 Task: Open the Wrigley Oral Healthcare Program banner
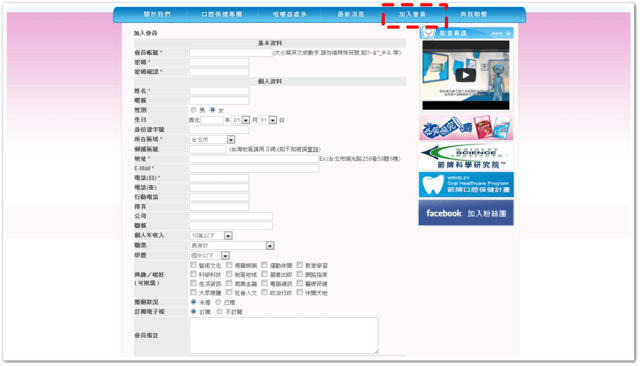[466, 185]
